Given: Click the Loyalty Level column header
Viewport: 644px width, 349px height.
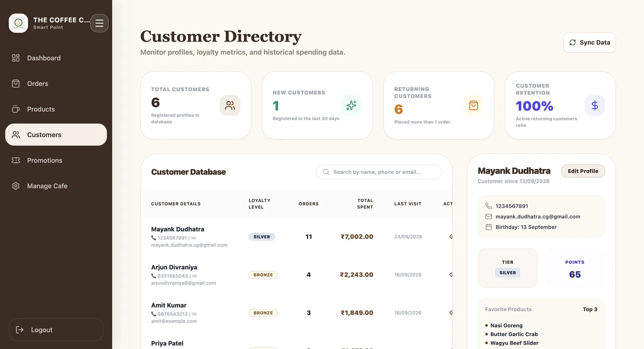Looking at the screenshot, I should 260,204.
